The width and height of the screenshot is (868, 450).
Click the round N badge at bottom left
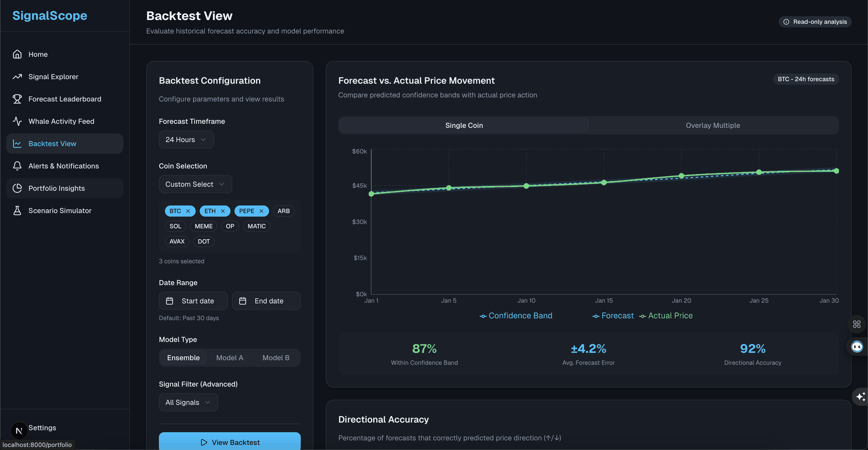click(19, 431)
